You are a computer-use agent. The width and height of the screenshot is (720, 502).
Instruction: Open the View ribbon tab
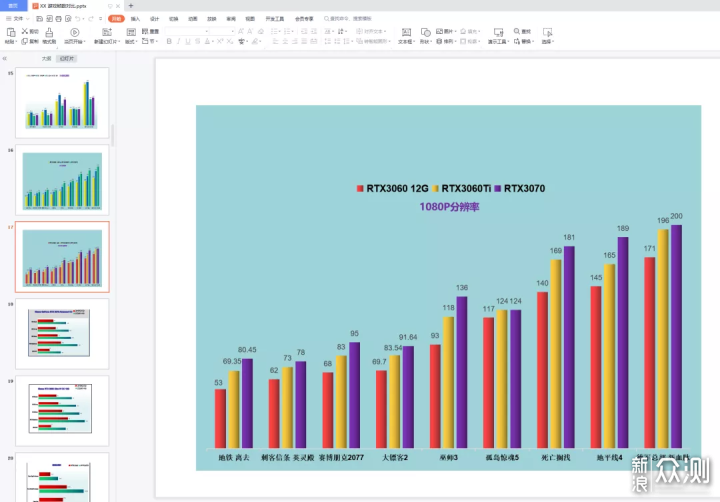coord(250,19)
